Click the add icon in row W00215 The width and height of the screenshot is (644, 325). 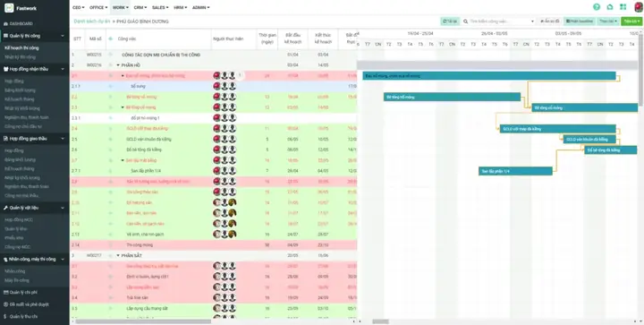[110, 55]
